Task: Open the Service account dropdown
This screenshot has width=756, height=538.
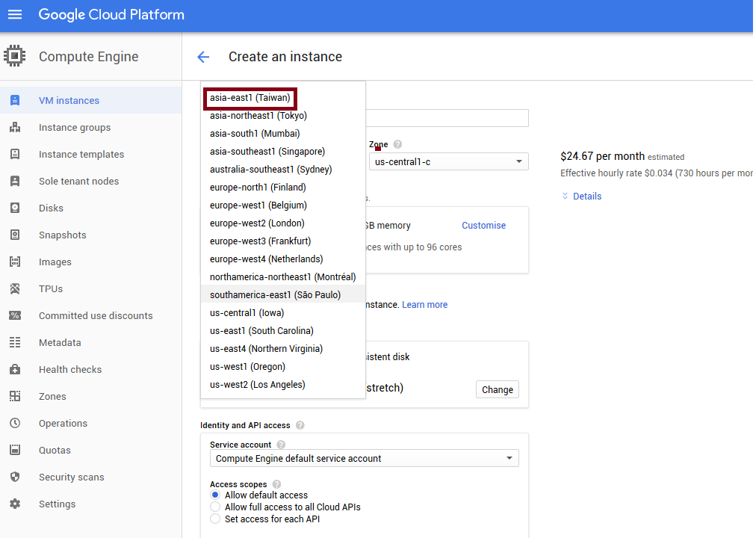Action: point(364,458)
